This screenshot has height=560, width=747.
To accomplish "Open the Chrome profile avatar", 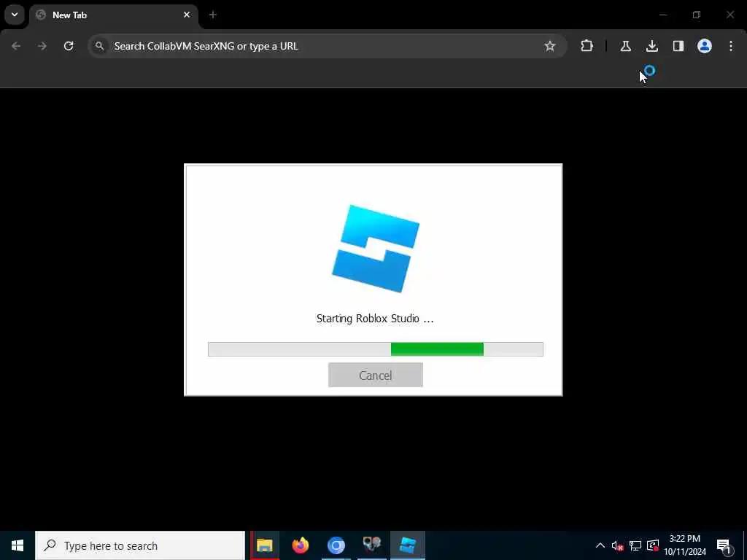I will [704, 46].
